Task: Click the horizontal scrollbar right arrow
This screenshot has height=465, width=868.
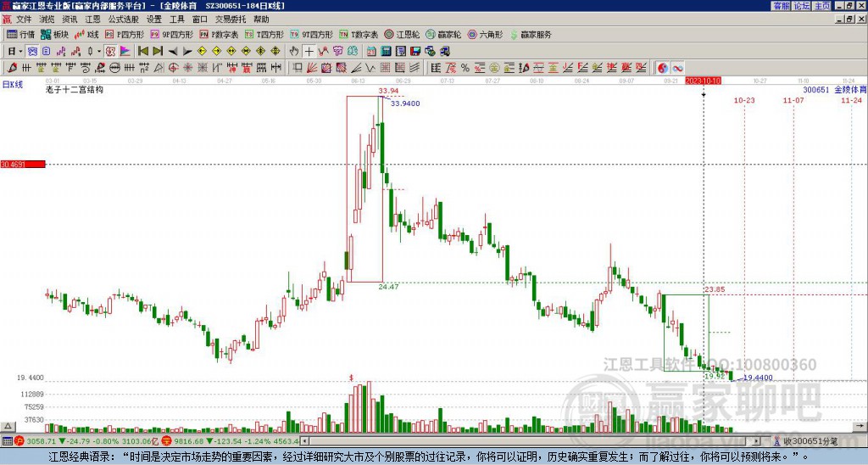Action: point(757,441)
